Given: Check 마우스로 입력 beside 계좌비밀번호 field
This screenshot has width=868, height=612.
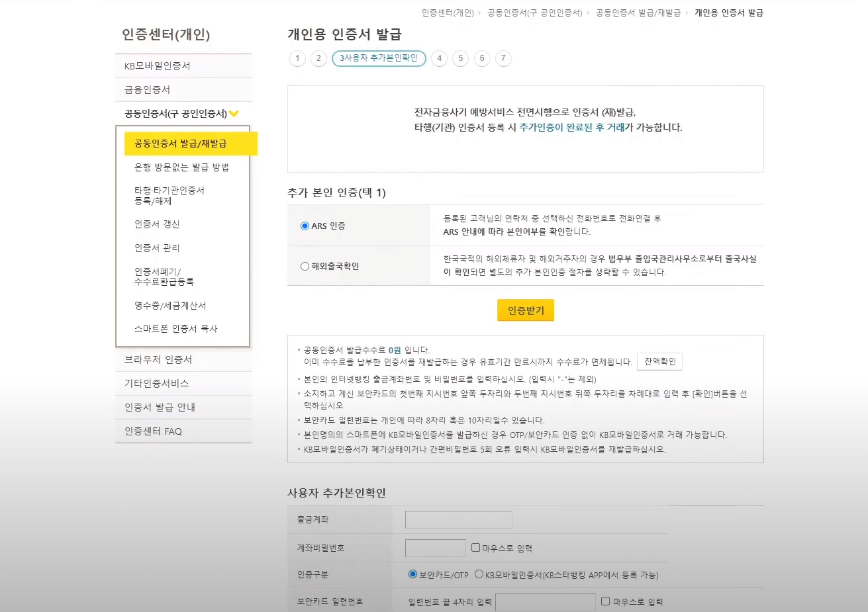Looking at the screenshot, I should pos(475,547).
